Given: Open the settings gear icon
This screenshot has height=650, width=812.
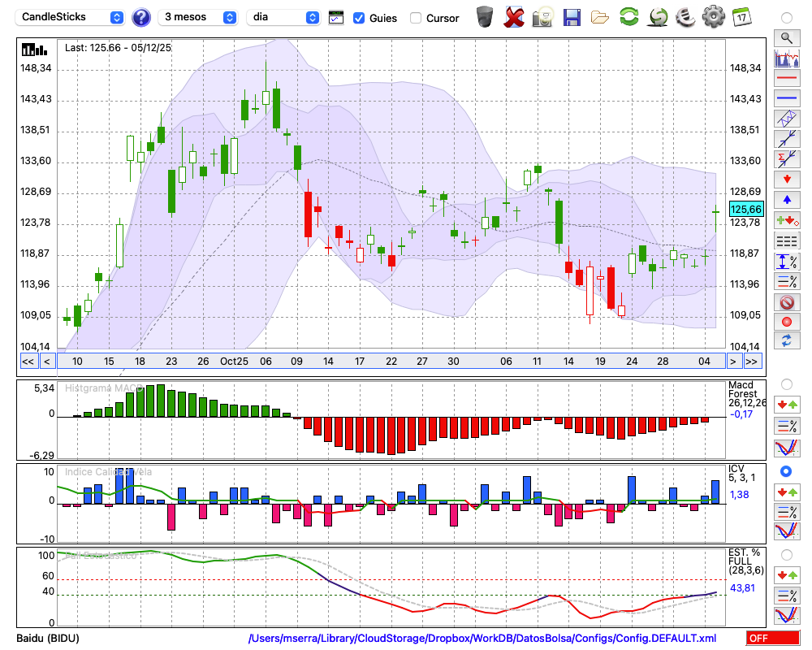Looking at the screenshot, I should tap(713, 17).
